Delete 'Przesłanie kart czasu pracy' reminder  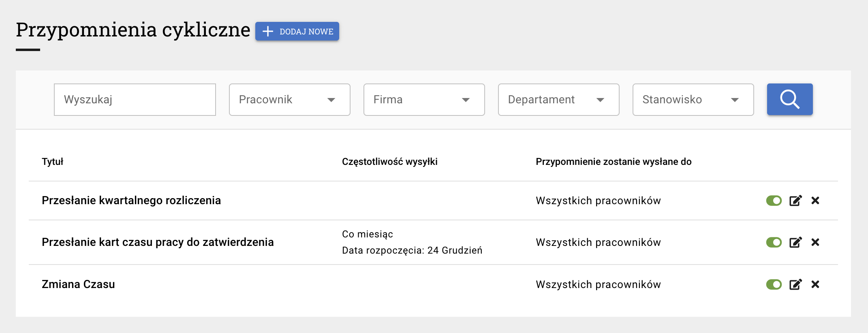pos(815,242)
